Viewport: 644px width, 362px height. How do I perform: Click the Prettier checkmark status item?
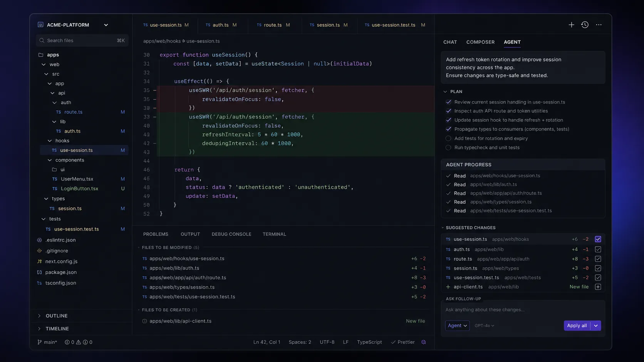(x=403, y=342)
